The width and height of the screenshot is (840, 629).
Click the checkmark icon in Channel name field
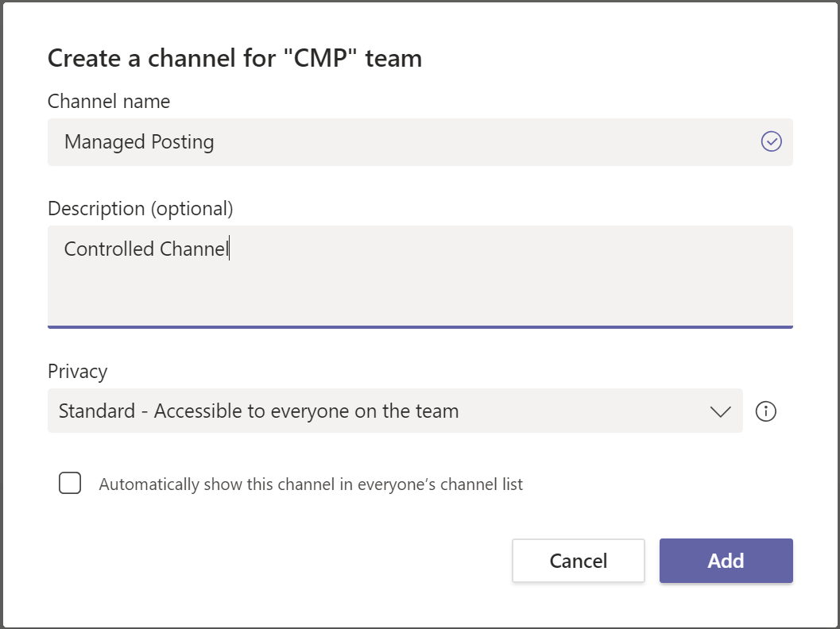click(x=772, y=141)
